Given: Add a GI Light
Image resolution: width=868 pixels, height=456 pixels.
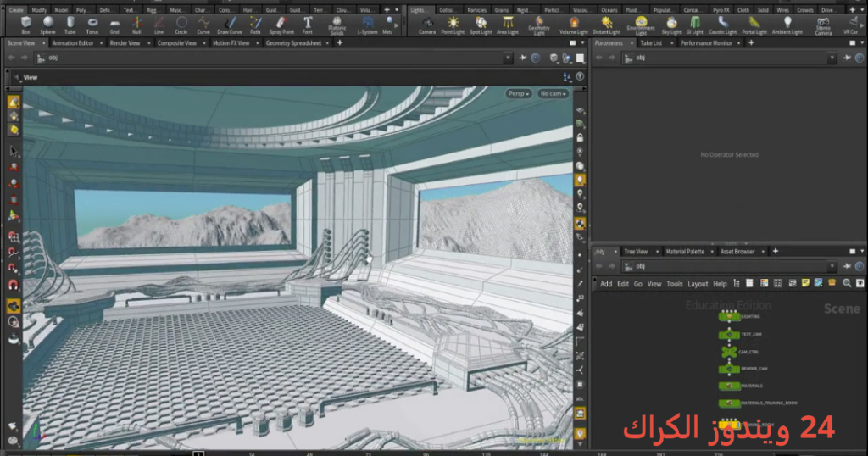Looking at the screenshot, I should [695, 25].
